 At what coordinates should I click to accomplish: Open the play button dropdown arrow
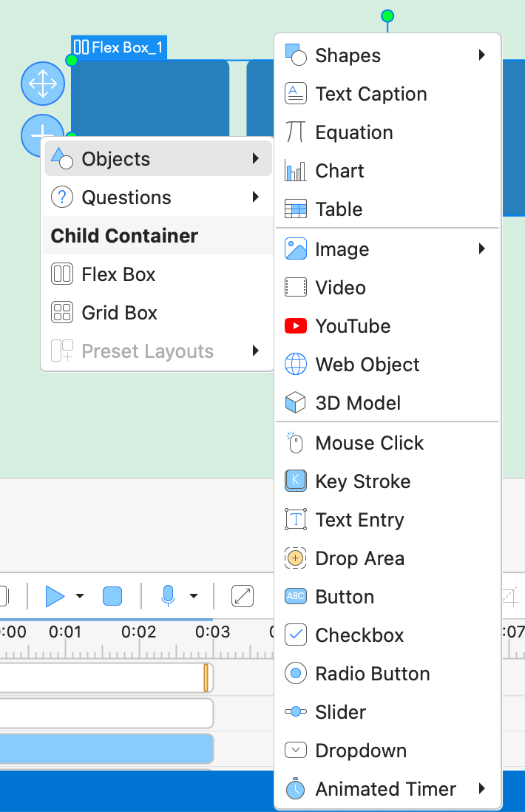point(80,596)
